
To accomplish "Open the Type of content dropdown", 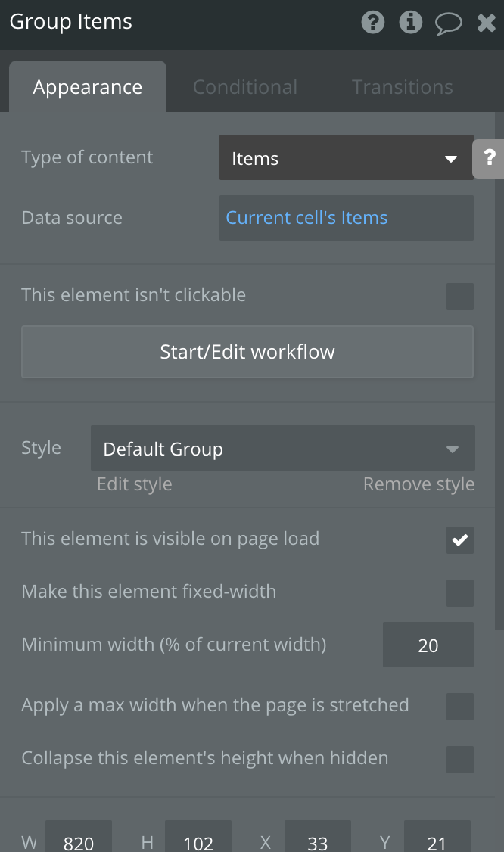I will 346,158.
